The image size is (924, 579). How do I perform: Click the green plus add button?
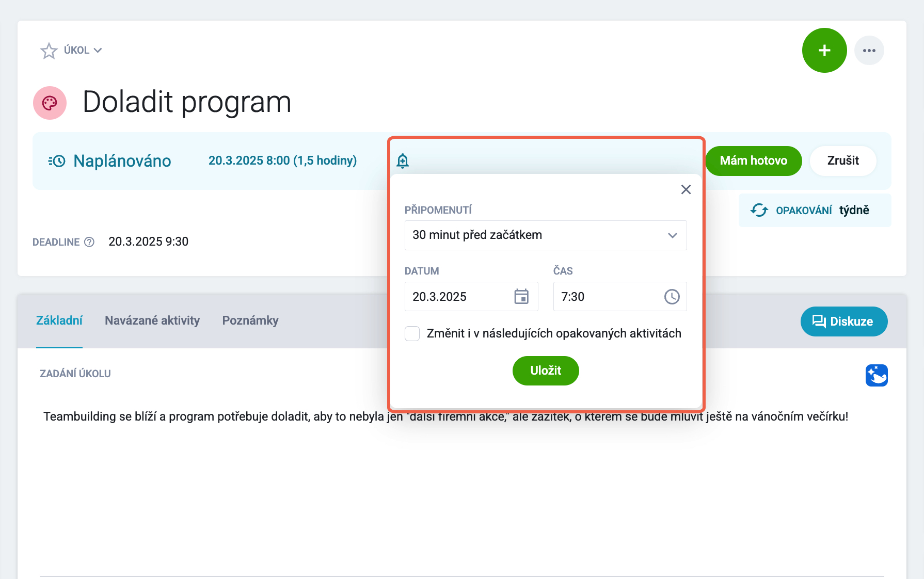(x=824, y=51)
